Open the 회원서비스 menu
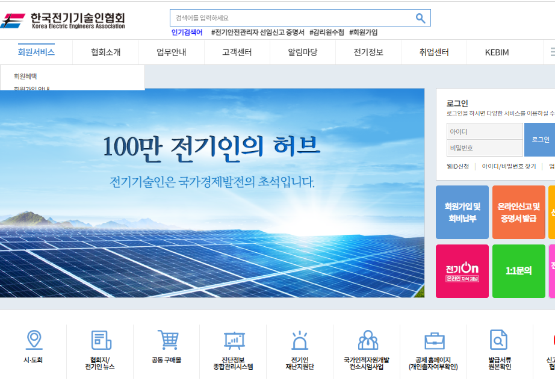This screenshot has width=555, height=392. 36,52
